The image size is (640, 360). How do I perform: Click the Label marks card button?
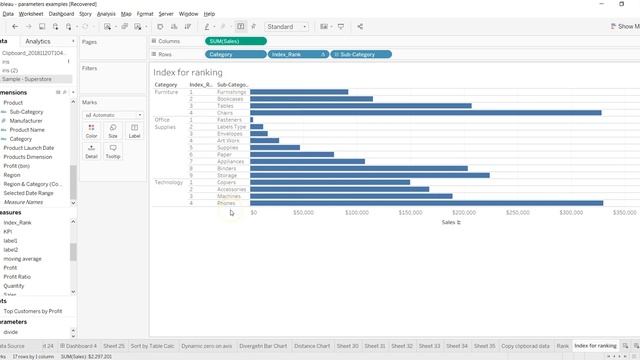point(134,131)
